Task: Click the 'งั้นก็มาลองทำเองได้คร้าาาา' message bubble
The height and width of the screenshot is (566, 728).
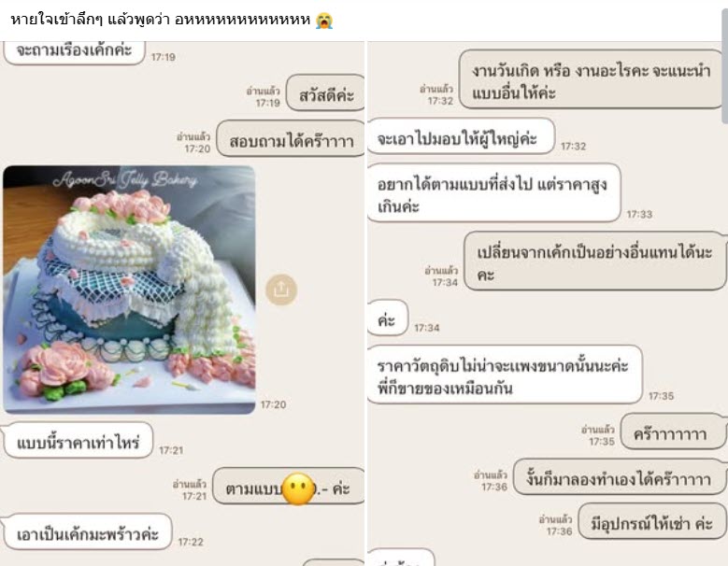Action: (x=620, y=476)
